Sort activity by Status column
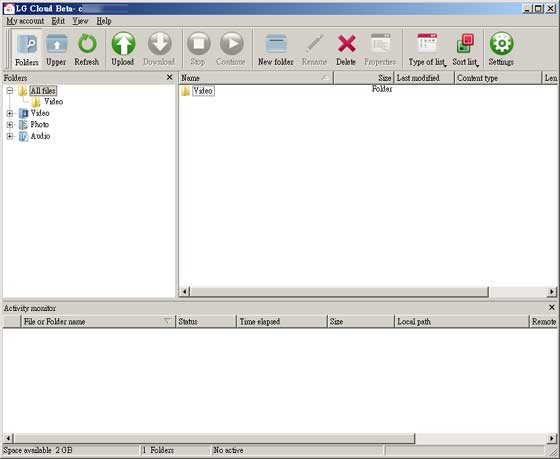This screenshot has width=560, height=459. coord(206,321)
